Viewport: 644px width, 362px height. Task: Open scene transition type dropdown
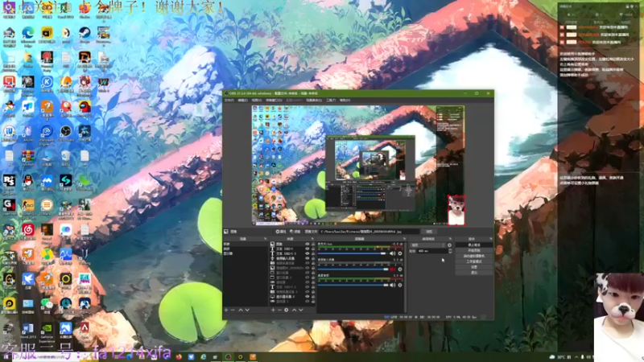tap(427, 245)
